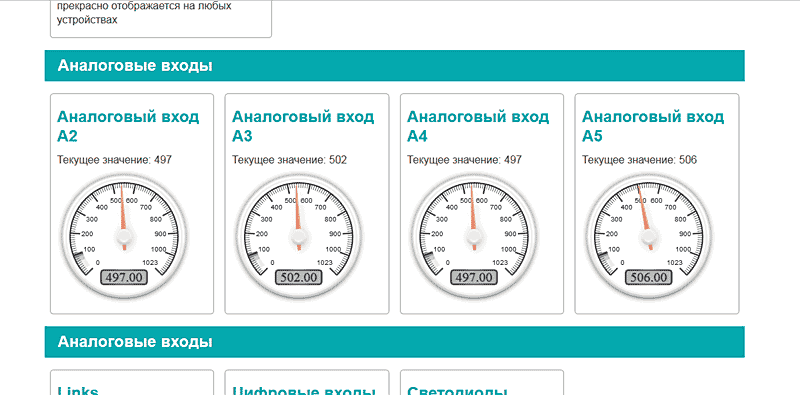Select the Аналоговый вход A4 heading

[478, 126]
